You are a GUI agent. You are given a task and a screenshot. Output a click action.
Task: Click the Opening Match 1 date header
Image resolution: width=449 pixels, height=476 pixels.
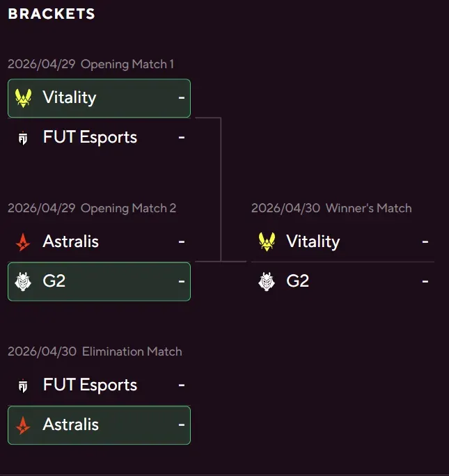(x=90, y=64)
